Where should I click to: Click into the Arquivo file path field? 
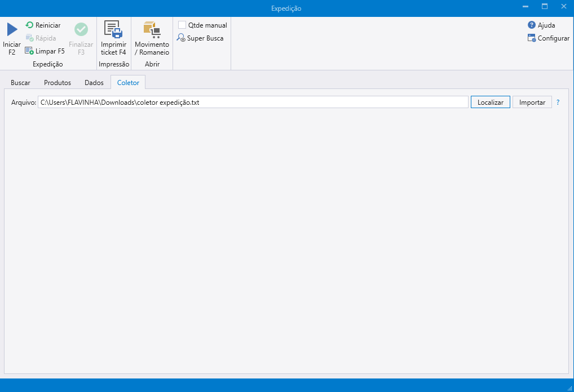[x=253, y=103]
